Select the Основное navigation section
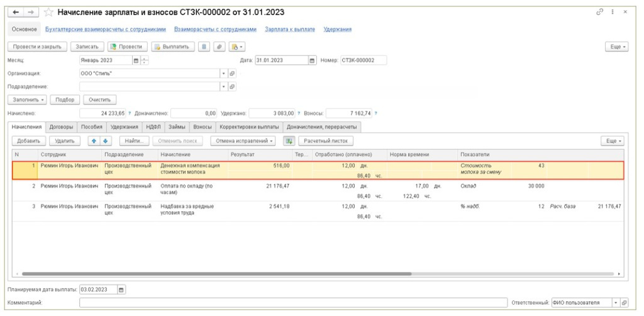Screen dimensions: 644x316 [25, 29]
